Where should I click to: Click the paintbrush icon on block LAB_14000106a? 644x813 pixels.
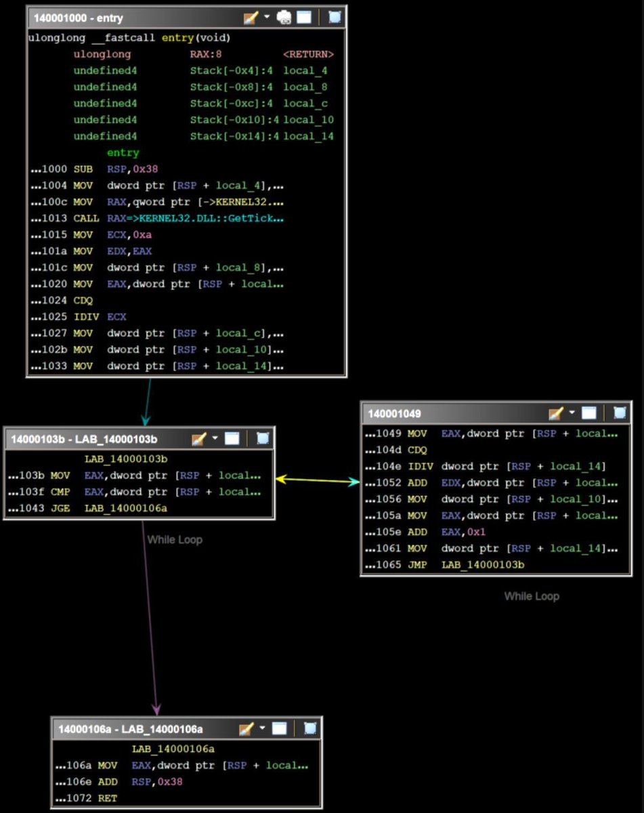click(244, 728)
